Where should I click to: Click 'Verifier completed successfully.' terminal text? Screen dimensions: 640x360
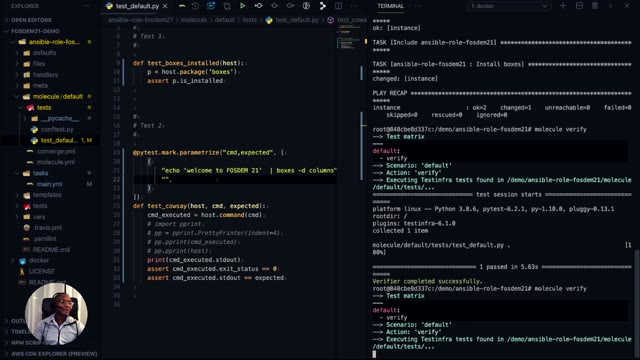coord(427,281)
